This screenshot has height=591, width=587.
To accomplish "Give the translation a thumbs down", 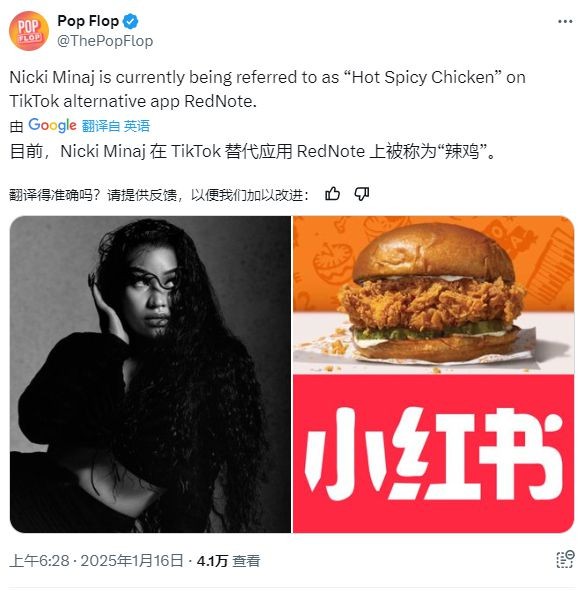I will [x=362, y=194].
